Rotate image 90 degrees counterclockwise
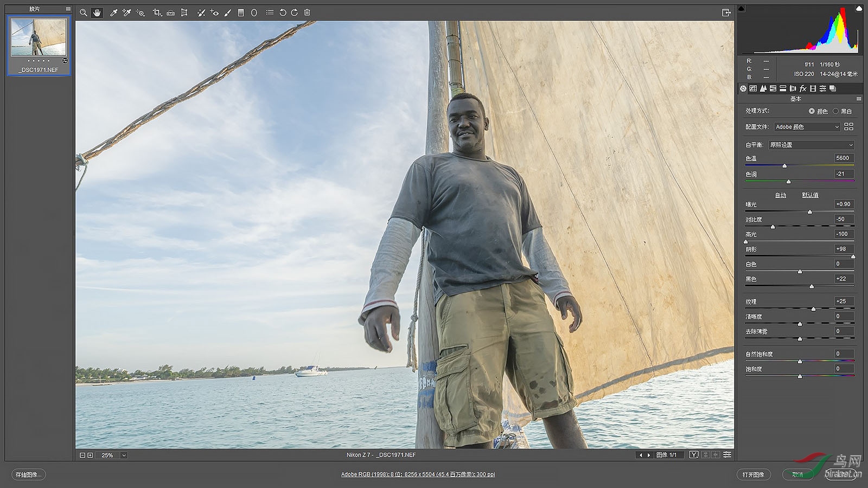Image resolution: width=868 pixels, height=488 pixels. pyautogui.click(x=282, y=12)
